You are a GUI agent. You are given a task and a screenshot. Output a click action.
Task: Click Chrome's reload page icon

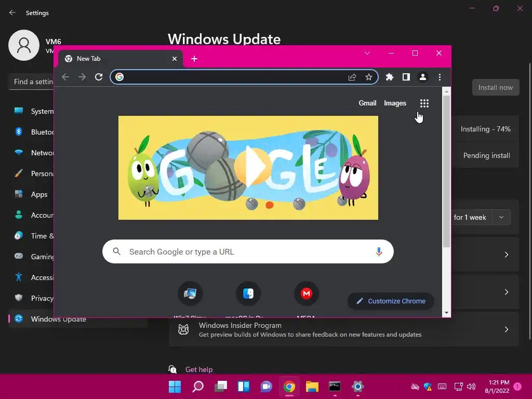[x=99, y=77]
